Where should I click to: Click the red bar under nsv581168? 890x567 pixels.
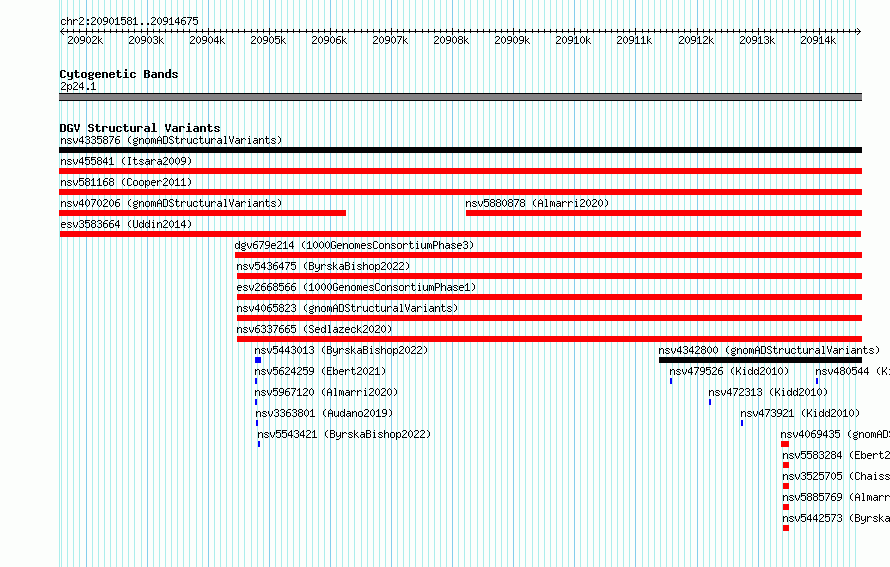pos(460,192)
